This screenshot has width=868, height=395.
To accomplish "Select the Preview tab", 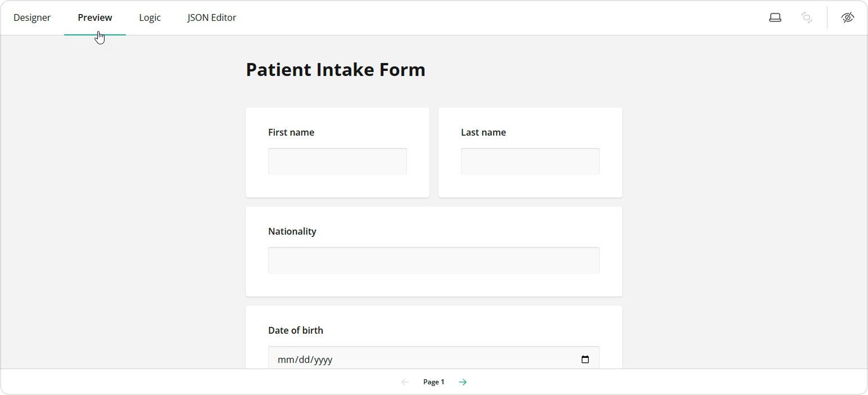I will [94, 17].
